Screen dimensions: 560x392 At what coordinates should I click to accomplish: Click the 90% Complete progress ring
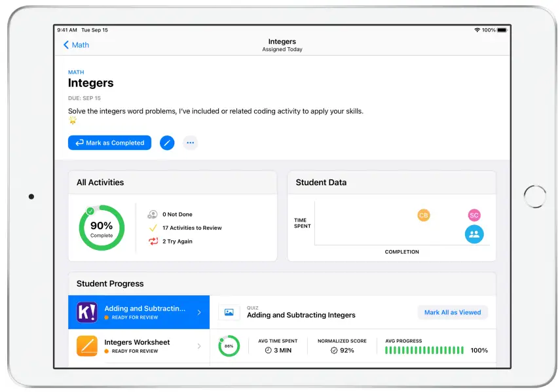(102, 228)
